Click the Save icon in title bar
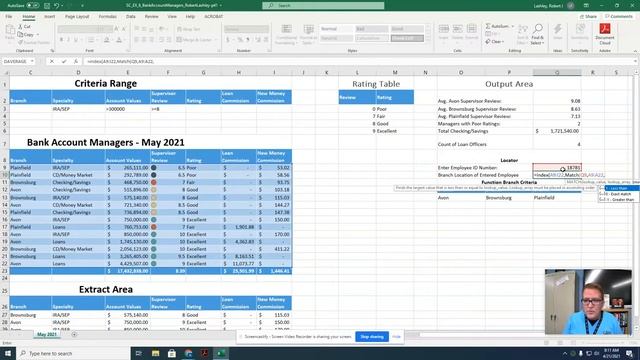This screenshot has height=360, width=640. pyautogui.click(x=47, y=6)
